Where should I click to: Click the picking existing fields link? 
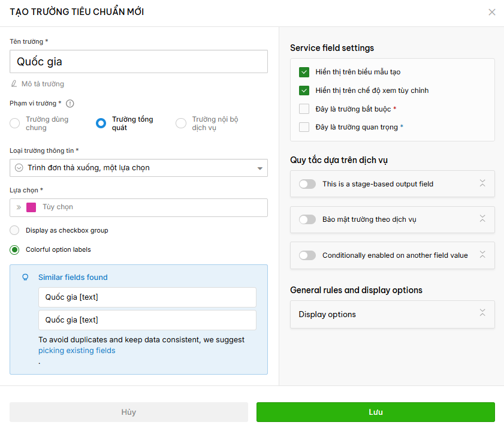tap(77, 350)
